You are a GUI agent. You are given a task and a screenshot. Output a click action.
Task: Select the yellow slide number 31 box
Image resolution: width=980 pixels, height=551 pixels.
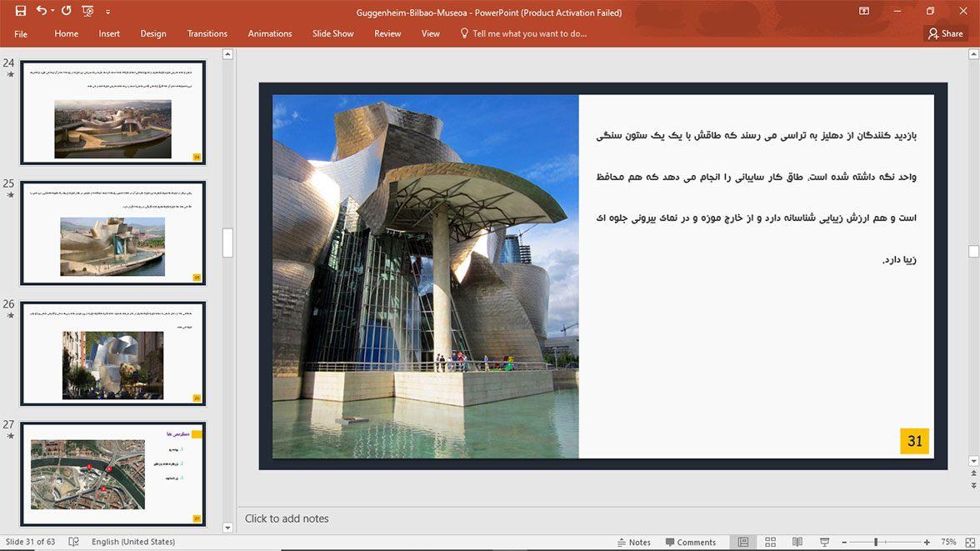914,441
